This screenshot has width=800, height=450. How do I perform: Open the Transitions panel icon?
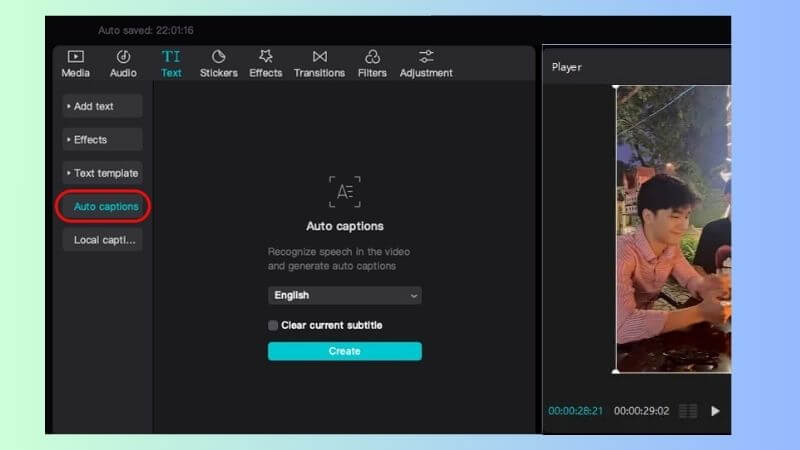point(319,57)
